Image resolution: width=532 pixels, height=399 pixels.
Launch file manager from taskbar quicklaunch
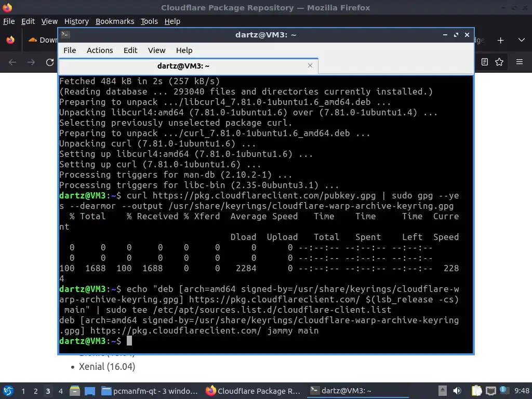(75, 391)
